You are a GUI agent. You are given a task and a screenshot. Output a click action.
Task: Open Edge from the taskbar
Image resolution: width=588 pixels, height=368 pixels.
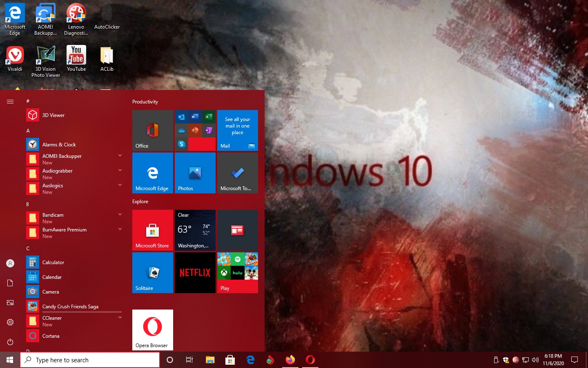pyautogui.click(x=250, y=360)
